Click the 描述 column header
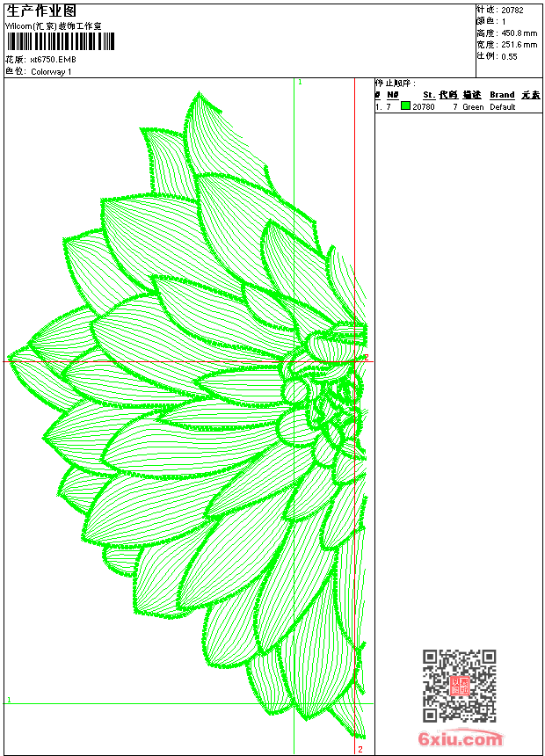This screenshot has width=545, height=756. [472, 95]
